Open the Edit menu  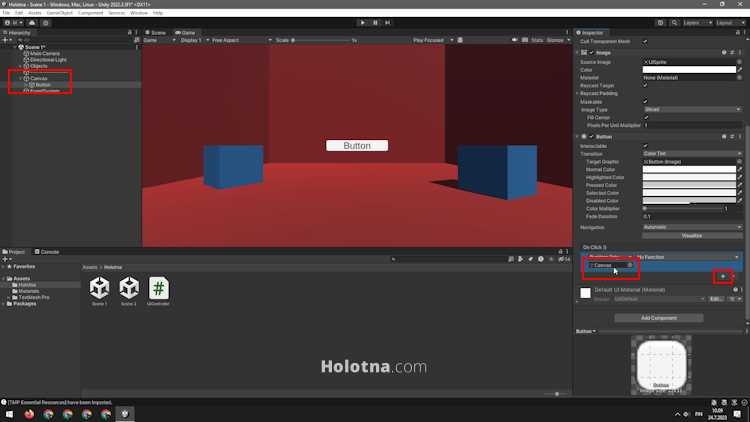point(19,13)
